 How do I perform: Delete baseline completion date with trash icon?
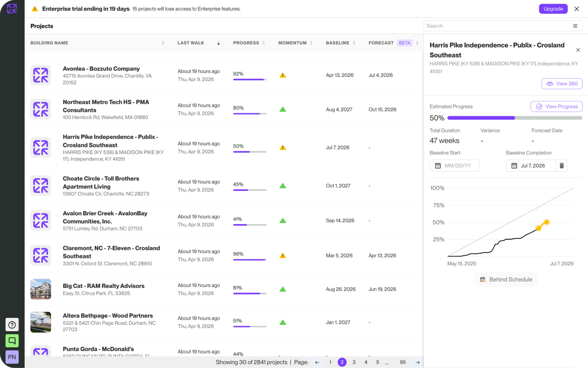point(561,166)
